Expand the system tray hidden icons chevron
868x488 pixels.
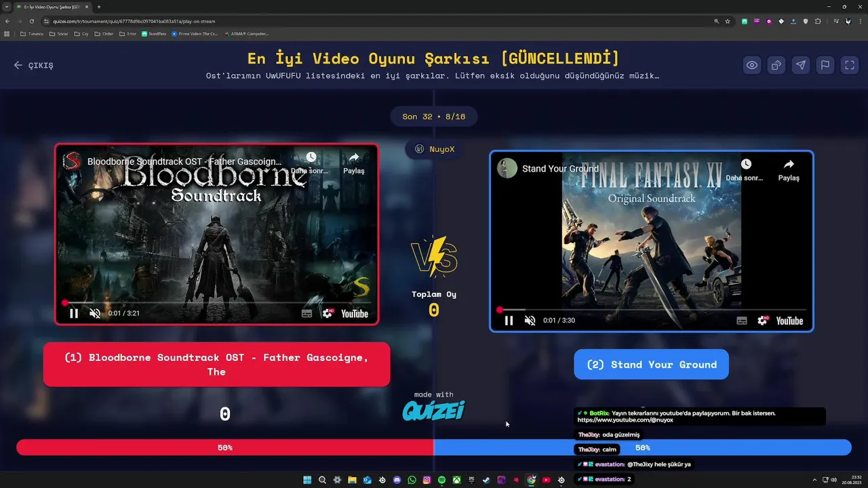[x=814, y=480]
